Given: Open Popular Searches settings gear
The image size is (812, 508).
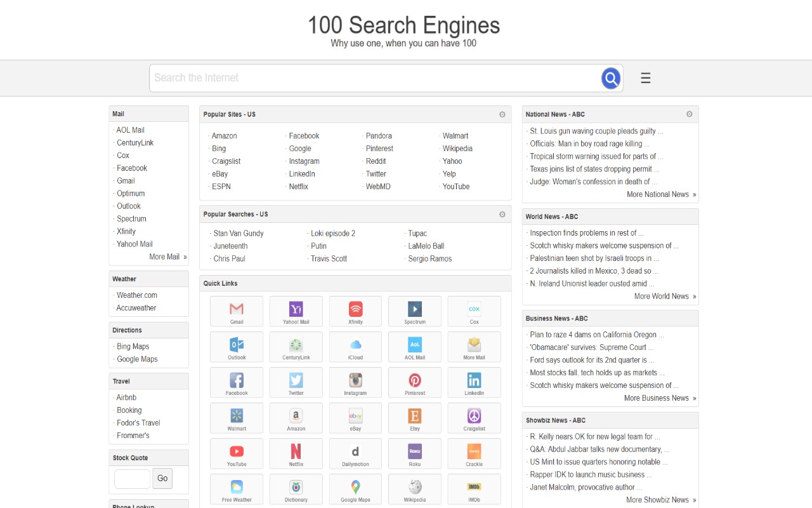Looking at the screenshot, I should point(502,215).
